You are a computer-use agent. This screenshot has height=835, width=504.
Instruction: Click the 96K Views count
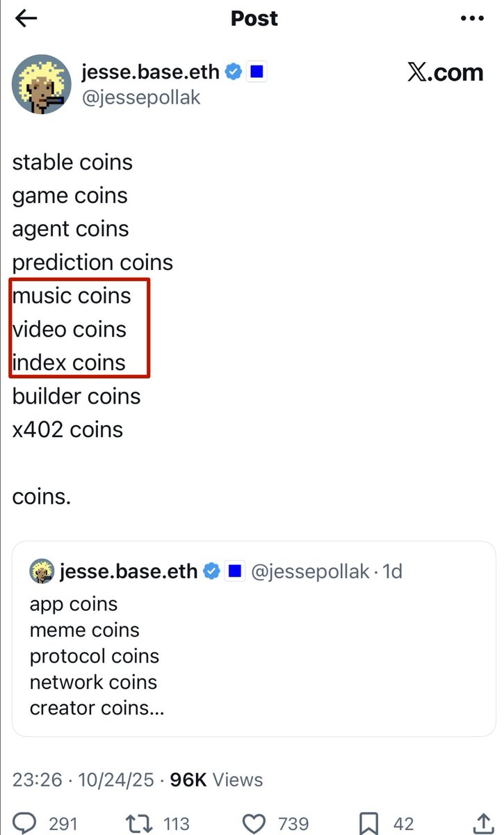[216, 780]
